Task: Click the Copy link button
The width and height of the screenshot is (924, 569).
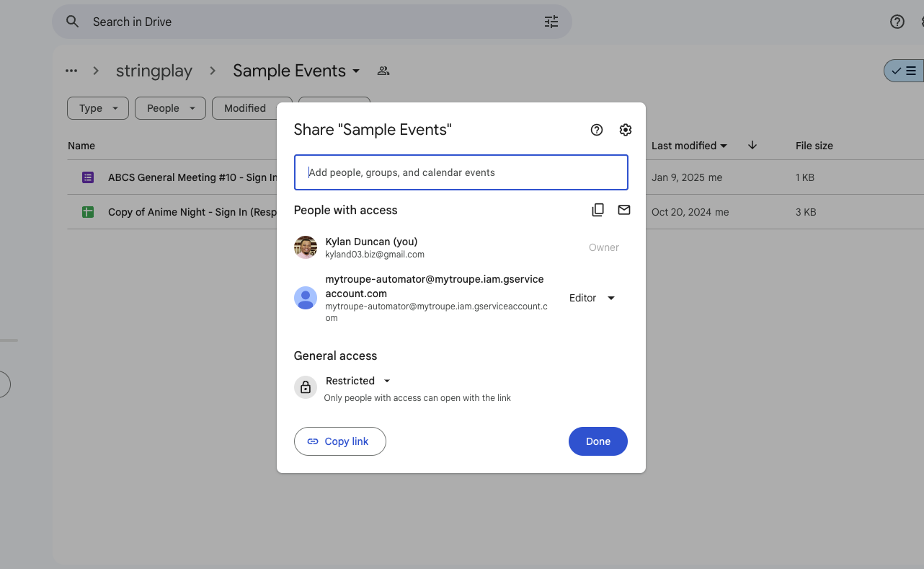Action: click(339, 441)
